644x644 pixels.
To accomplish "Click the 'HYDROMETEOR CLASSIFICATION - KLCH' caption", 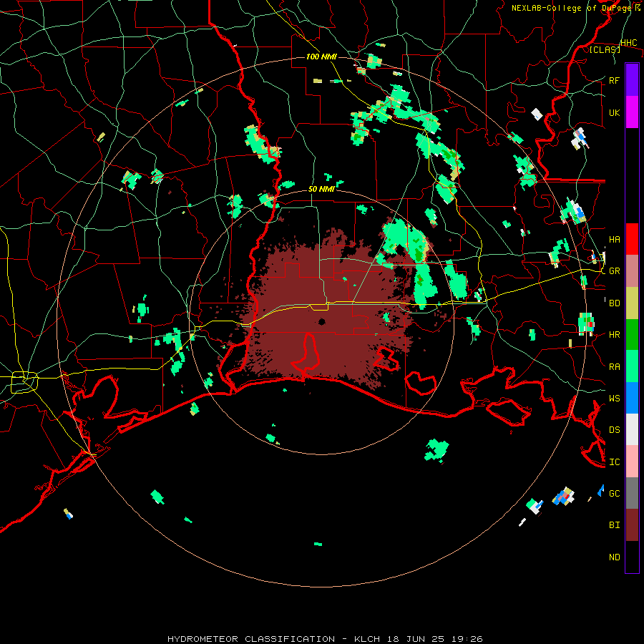I will (273, 639).
